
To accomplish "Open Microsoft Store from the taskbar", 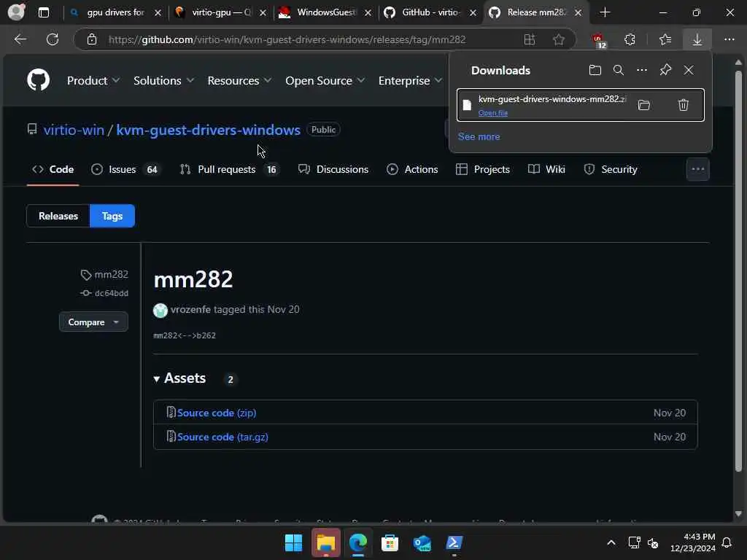I will 390,542.
